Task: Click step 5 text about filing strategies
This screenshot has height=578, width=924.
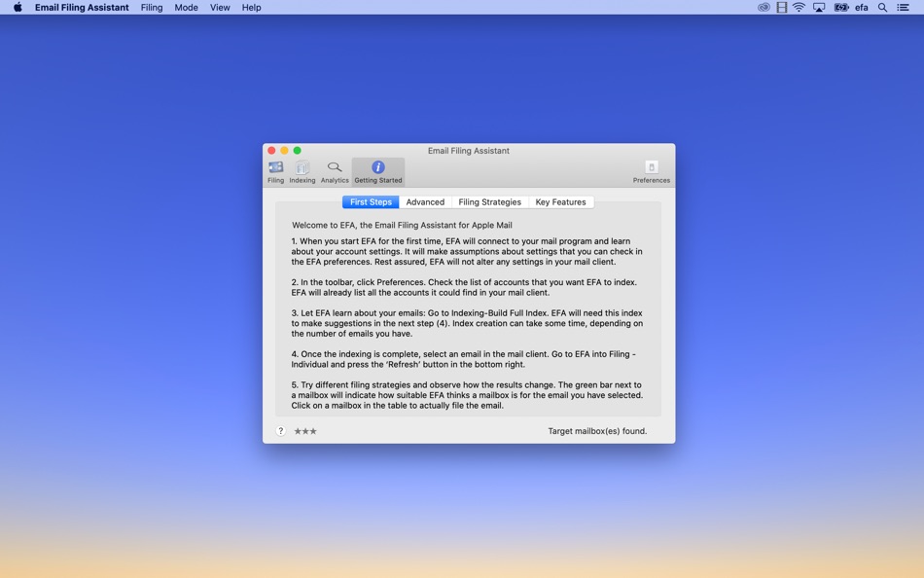Action: tap(467, 395)
